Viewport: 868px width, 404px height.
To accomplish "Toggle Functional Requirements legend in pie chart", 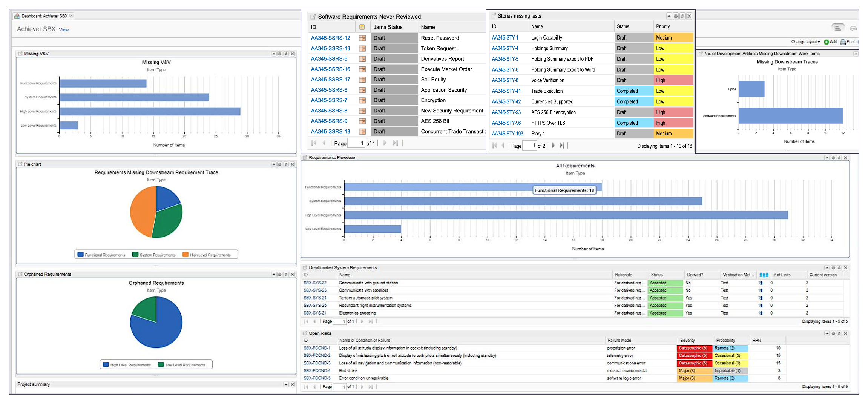I will pos(101,255).
